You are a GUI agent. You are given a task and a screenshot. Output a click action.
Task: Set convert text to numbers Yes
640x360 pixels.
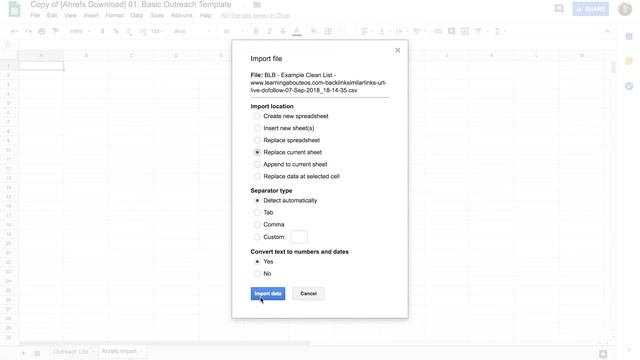257,262
